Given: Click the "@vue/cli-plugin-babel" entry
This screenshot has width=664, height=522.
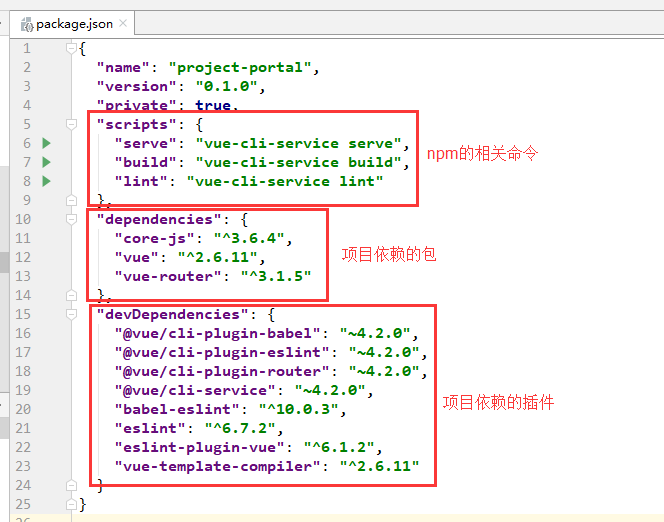Looking at the screenshot, I should pos(218,334).
